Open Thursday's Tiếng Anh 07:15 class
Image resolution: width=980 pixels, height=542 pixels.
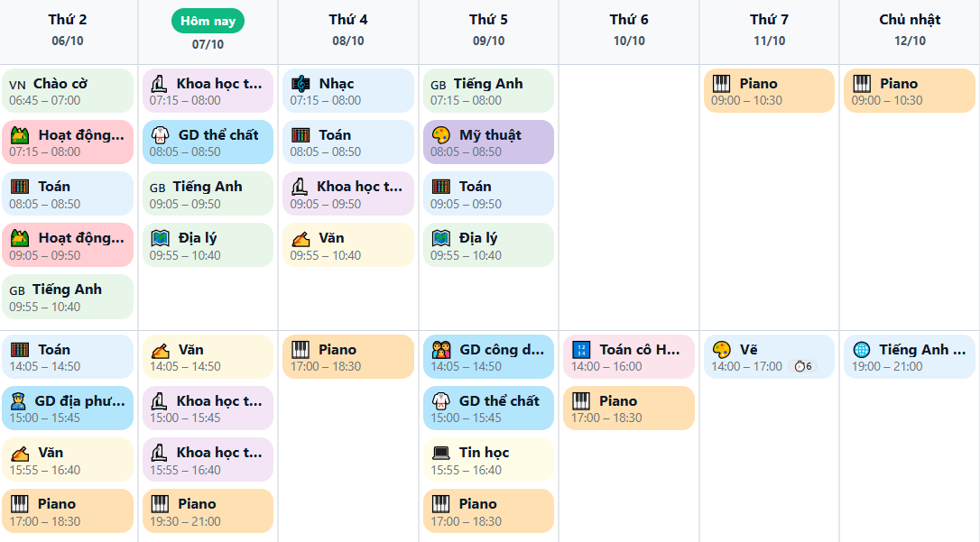(488, 91)
